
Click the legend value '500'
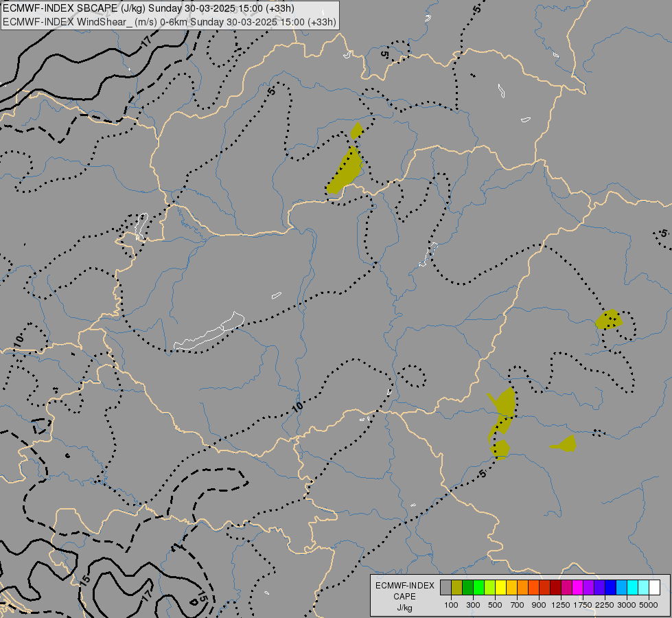[x=495, y=605]
